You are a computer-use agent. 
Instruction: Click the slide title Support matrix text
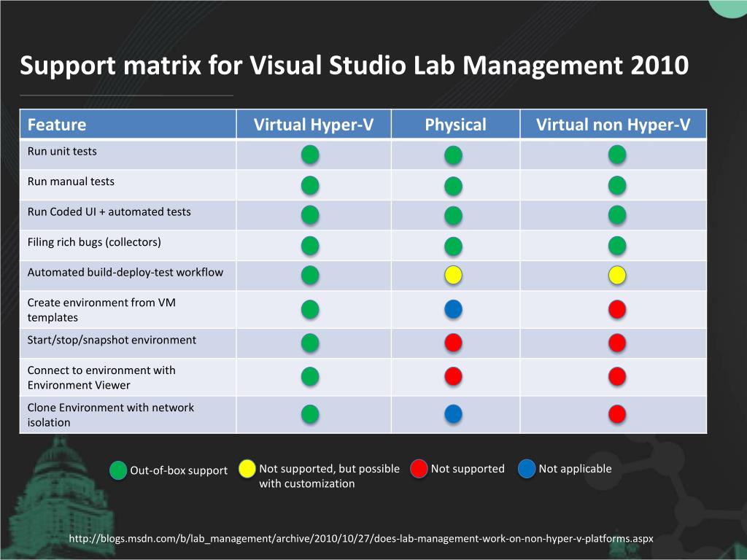pos(354,66)
